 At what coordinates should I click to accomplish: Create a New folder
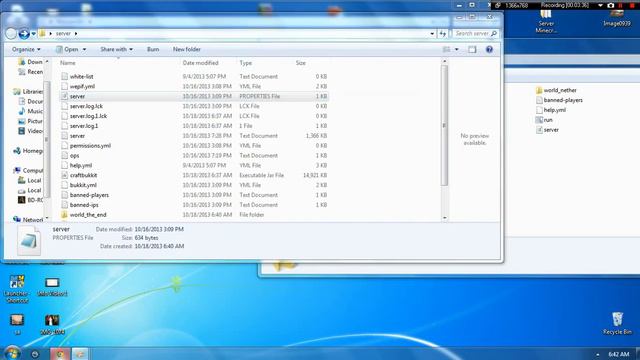tap(187, 49)
